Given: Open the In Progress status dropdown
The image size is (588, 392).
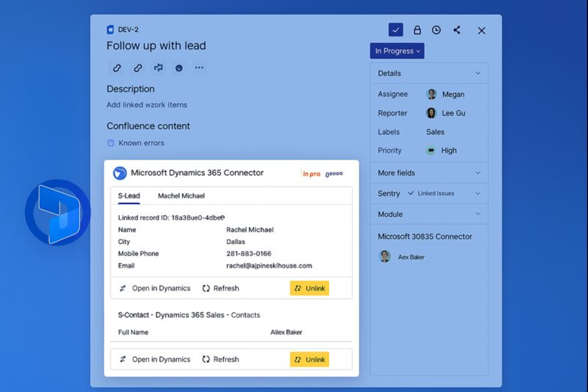Looking at the screenshot, I should [x=396, y=51].
